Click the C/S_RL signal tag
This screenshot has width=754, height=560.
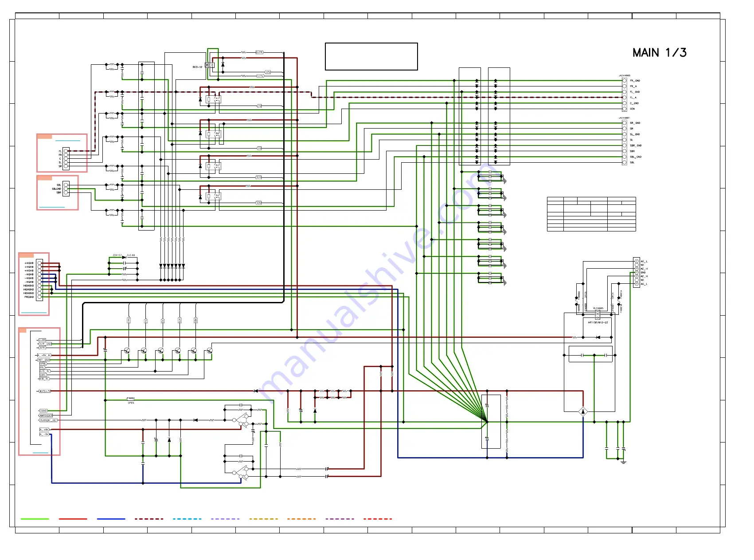pos(45,372)
